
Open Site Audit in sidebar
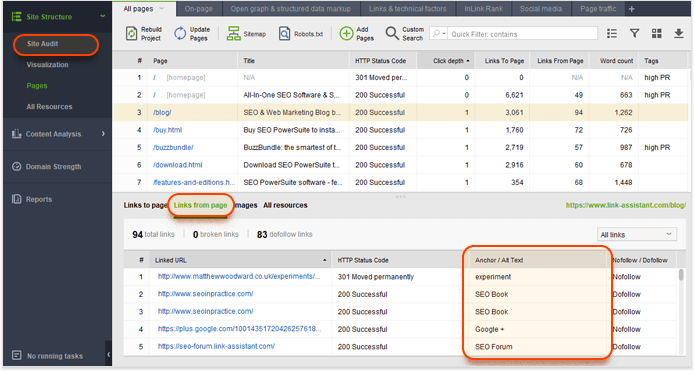42,44
